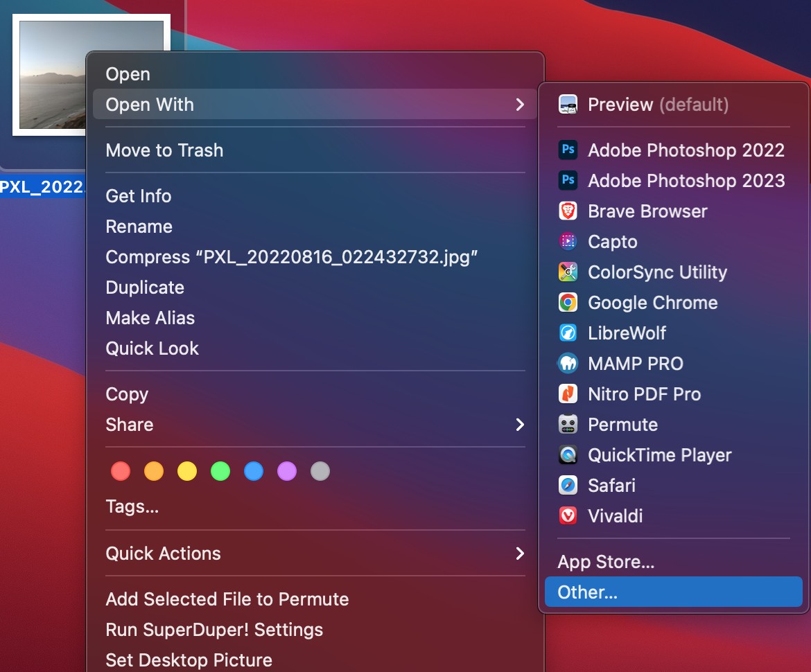Open Quick Look for the image
This screenshot has width=811, height=672.
(x=315, y=348)
